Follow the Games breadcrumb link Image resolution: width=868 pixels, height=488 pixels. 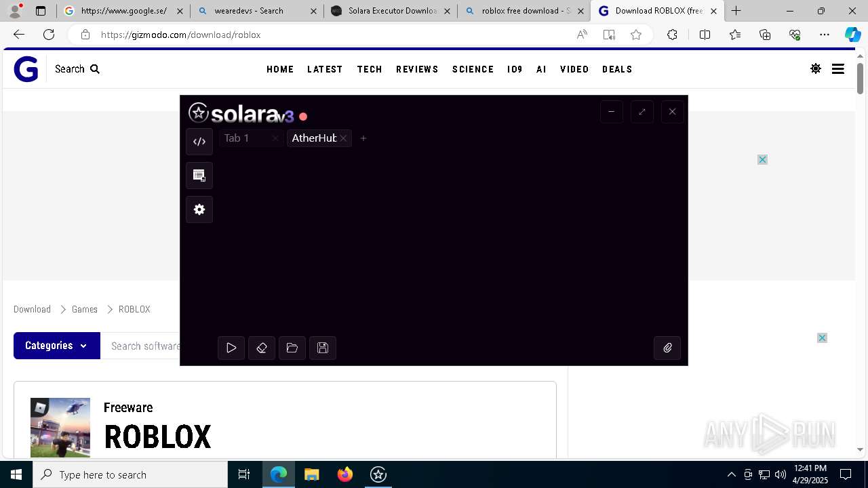(x=85, y=309)
